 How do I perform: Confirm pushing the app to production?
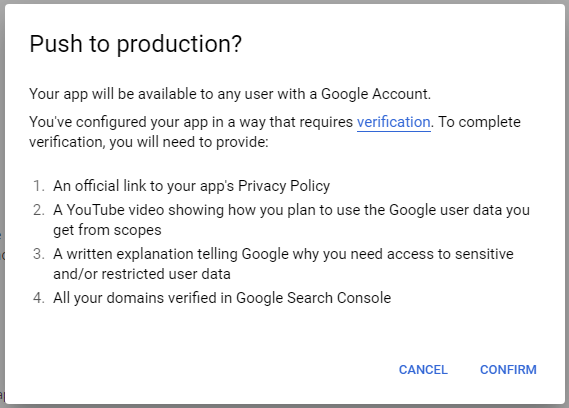(508, 370)
